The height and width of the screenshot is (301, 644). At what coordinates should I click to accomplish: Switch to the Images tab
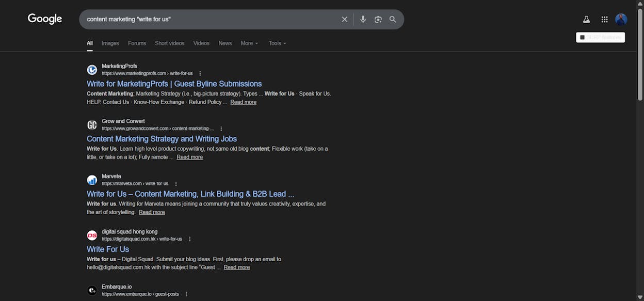[110, 43]
